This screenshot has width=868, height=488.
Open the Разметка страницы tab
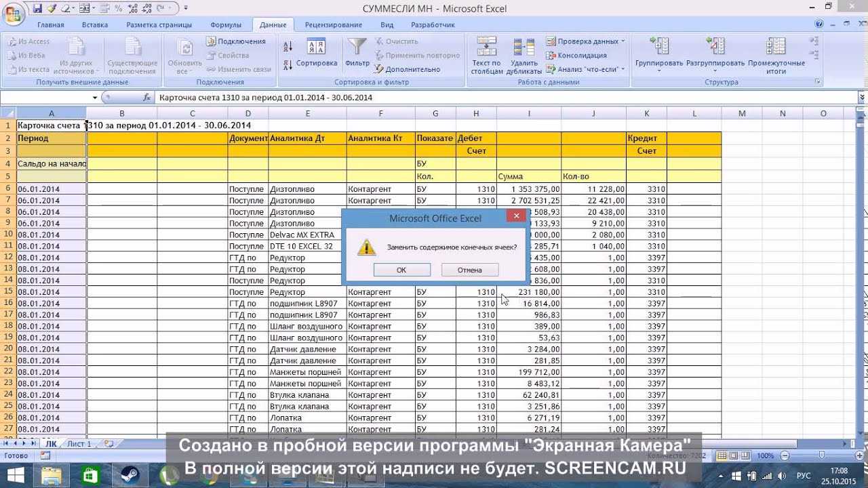pos(159,25)
